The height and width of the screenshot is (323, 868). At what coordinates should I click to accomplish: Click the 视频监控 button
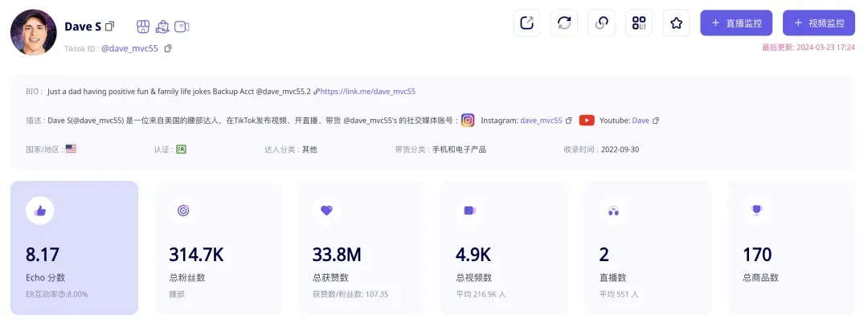(x=818, y=22)
